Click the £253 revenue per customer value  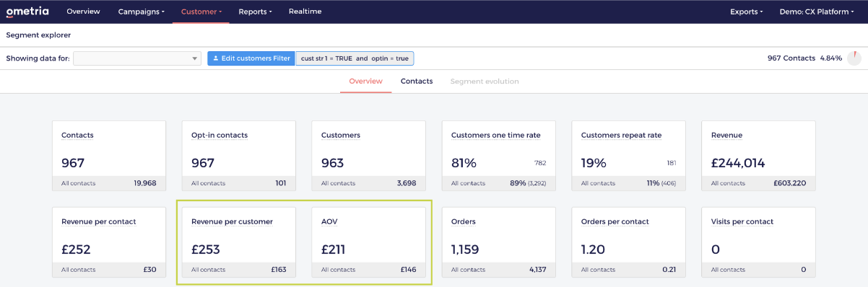pyautogui.click(x=206, y=250)
